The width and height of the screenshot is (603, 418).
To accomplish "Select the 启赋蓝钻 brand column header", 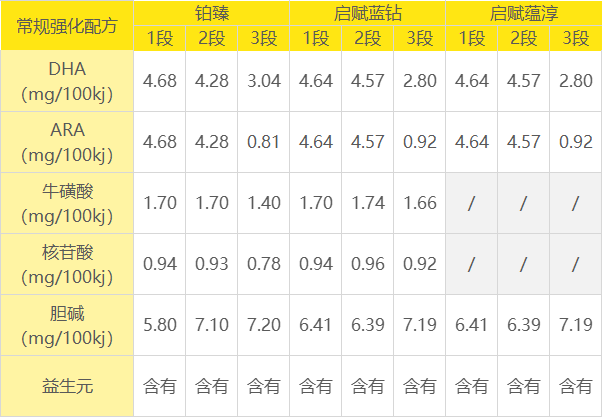I will (x=368, y=14).
